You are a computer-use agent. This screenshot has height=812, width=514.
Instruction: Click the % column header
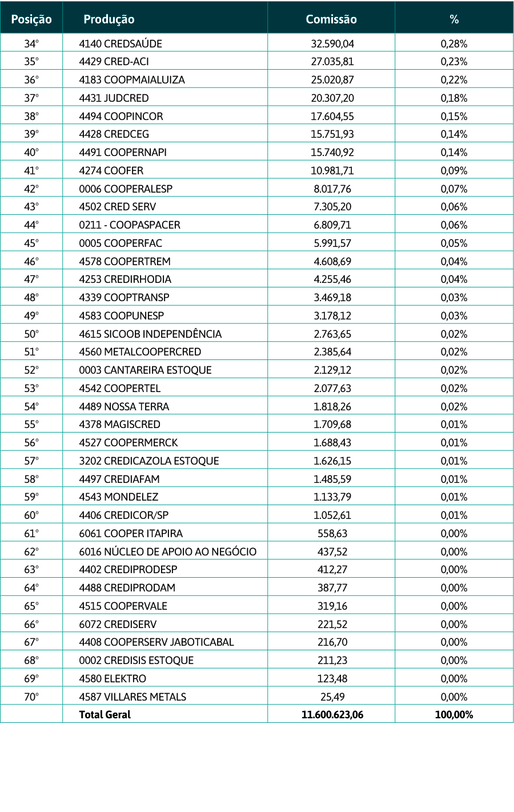click(454, 19)
